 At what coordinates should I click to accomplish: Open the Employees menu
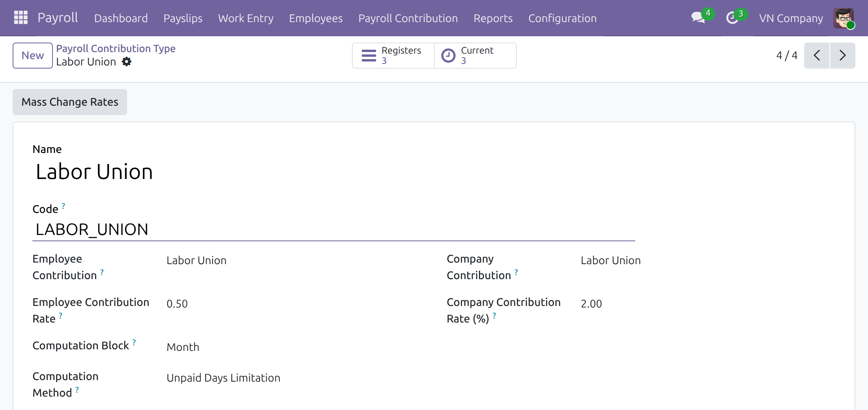click(x=316, y=18)
